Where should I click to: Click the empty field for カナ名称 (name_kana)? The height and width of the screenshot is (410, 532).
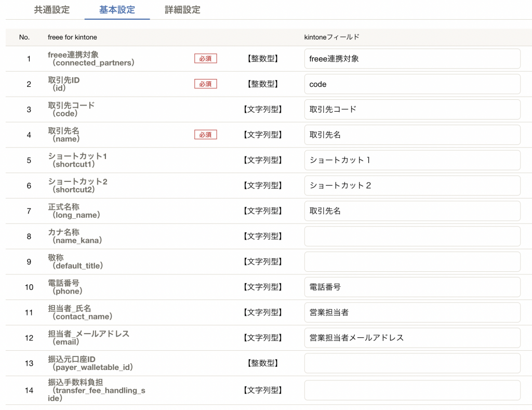point(412,236)
